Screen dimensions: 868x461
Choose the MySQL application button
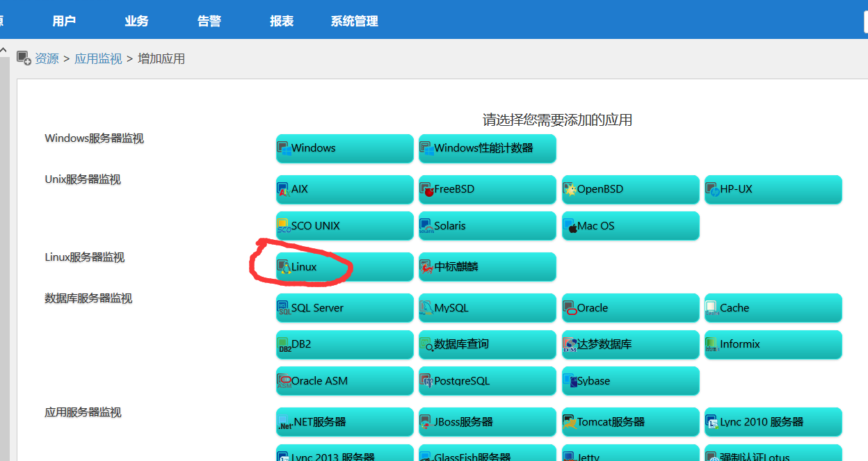[488, 308]
